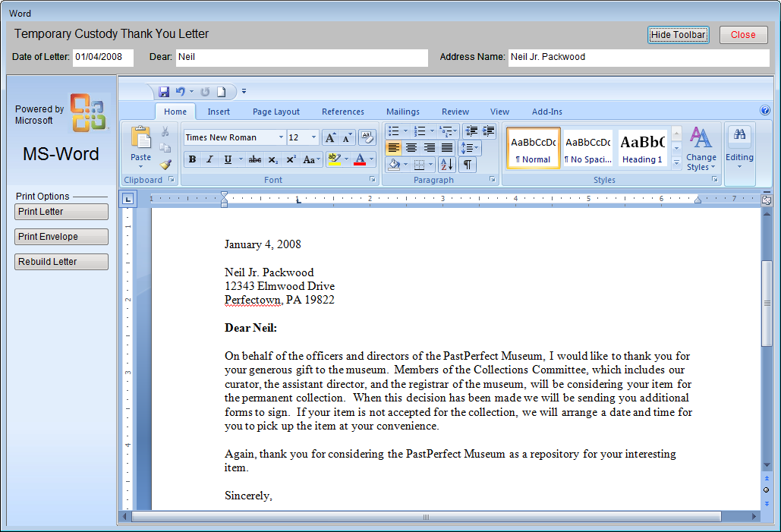Image resolution: width=781 pixels, height=532 pixels.
Task: Click the Date of Letter input field
Action: pos(102,57)
